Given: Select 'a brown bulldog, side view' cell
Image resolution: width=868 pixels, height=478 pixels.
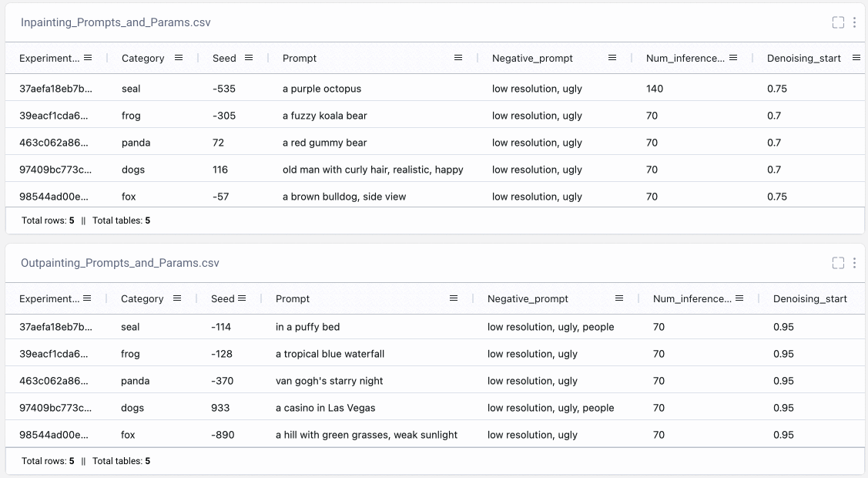Looking at the screenshot, I should pos(344,197).
